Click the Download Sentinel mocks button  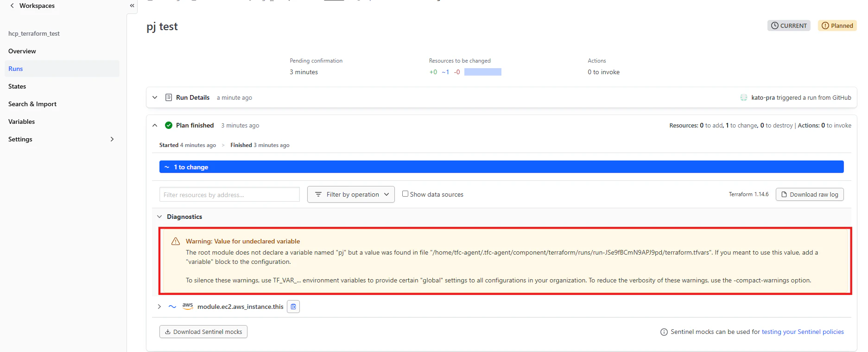[x=203, y=332]
